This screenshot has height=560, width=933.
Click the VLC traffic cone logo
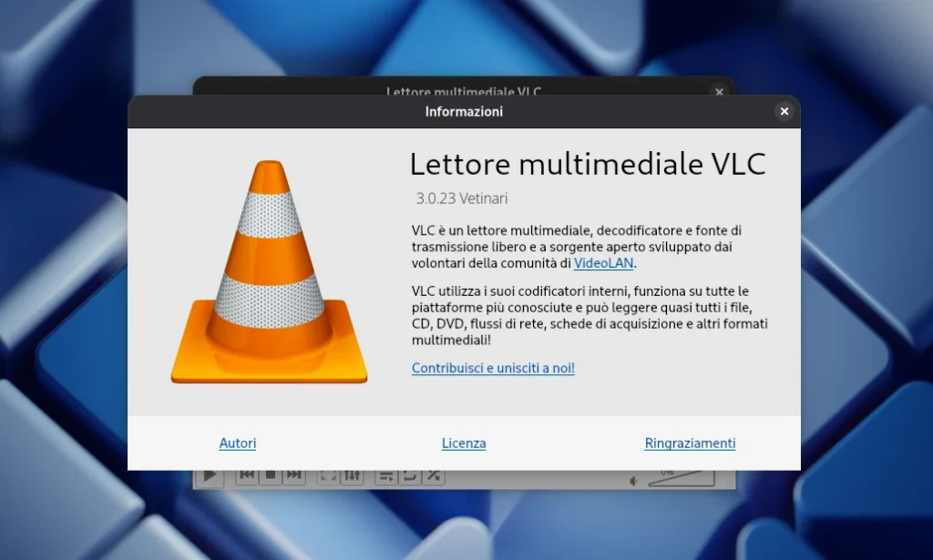269,273
